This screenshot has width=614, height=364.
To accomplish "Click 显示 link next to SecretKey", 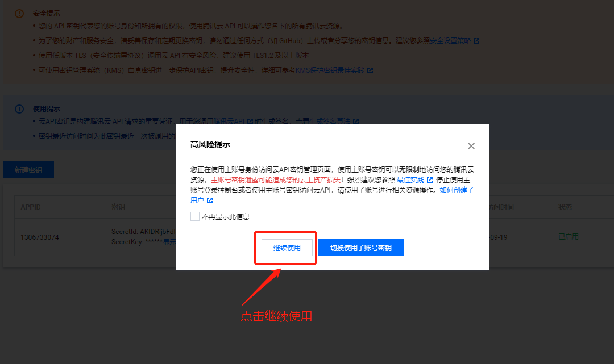I will (169, 242).
